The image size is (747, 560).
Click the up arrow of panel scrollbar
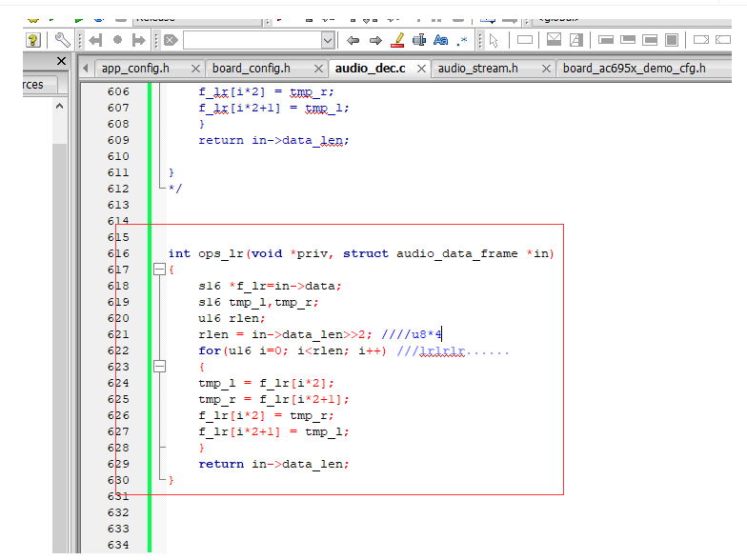[x=59, y=107]
